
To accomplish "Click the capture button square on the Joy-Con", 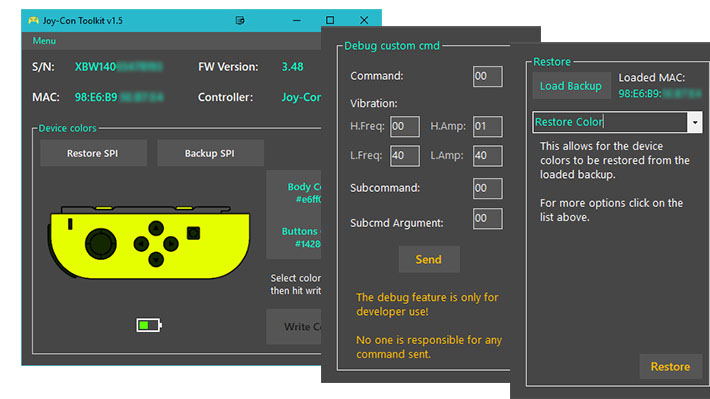I will coord(193,233).
